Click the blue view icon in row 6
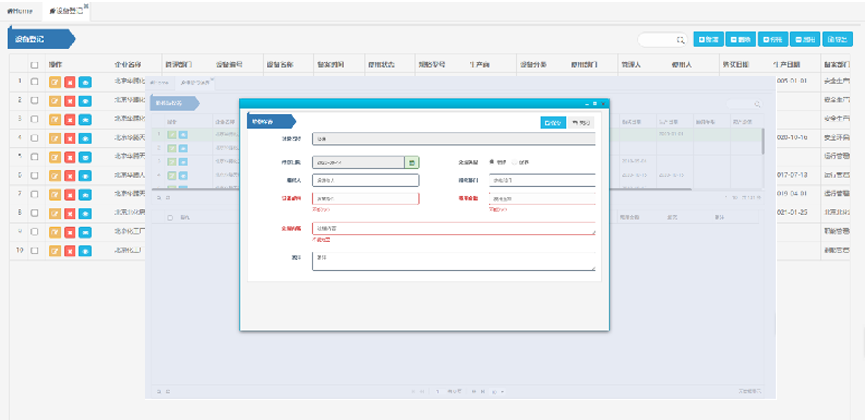The image size is (866, 420). point(85,176)
